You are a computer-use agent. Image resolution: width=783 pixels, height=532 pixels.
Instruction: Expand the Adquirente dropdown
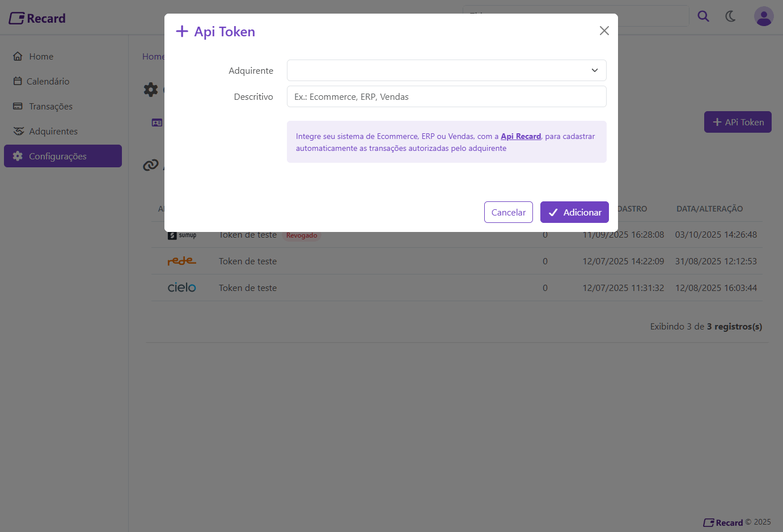coord(446,70)
